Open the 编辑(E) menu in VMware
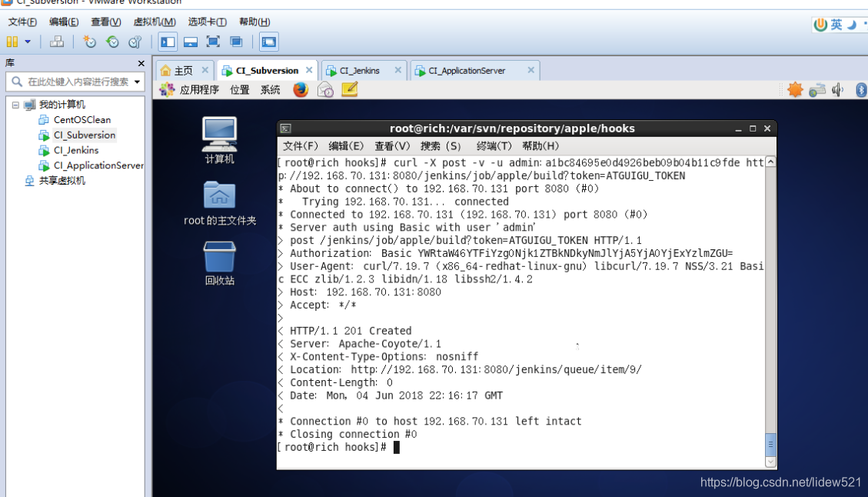Image resolution: width=868 pixels, height=497 pixels. click(x=64, y=22)
